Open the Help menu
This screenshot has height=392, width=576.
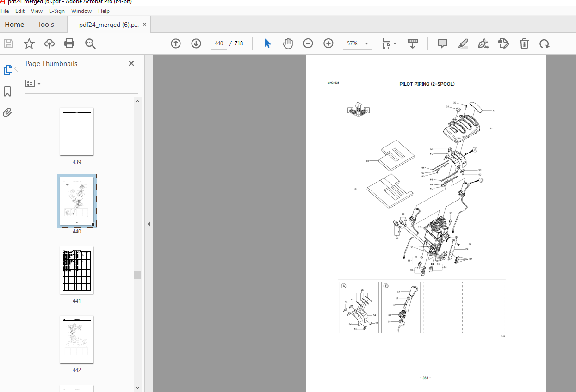[x=104, y=11]
